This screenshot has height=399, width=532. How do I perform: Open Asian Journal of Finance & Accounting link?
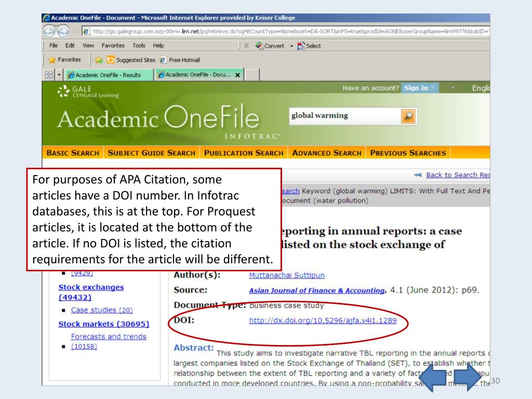pos(317,290)
